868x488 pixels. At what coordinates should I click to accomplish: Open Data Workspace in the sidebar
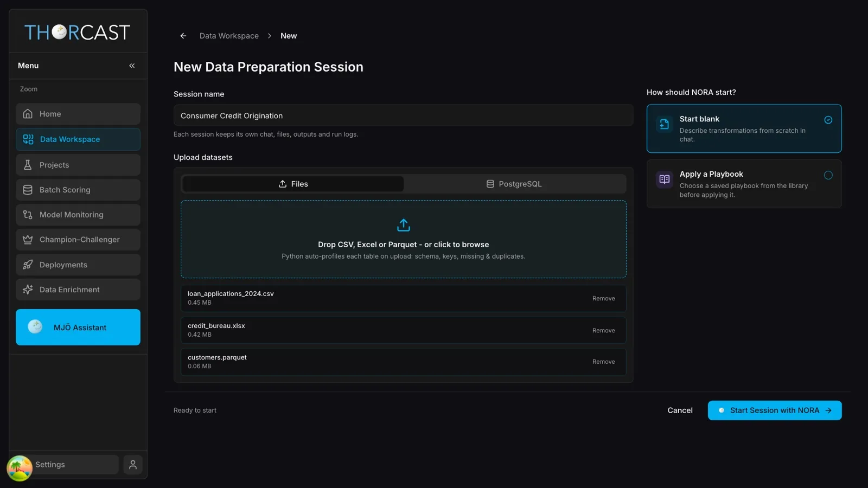78,139
